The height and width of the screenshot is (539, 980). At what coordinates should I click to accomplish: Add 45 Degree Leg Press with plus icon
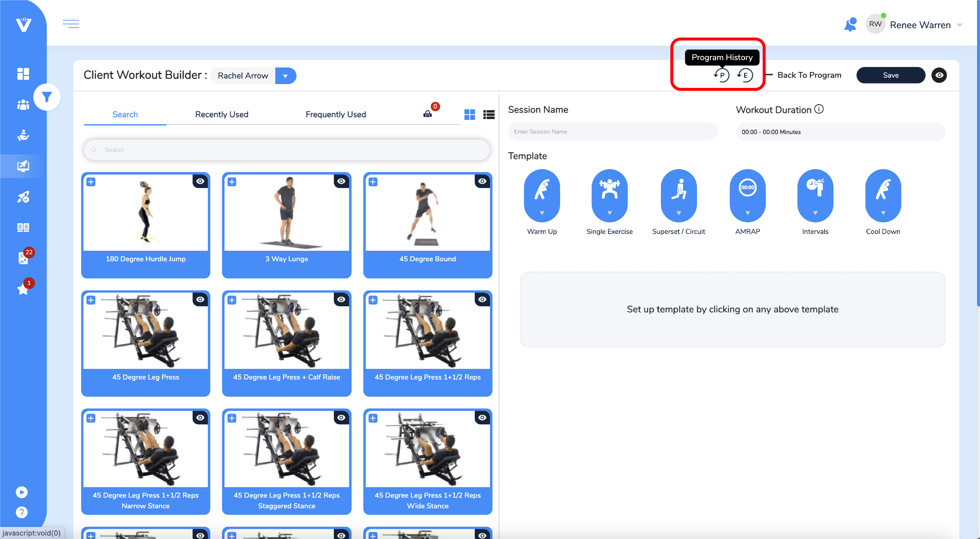[91, 300]
